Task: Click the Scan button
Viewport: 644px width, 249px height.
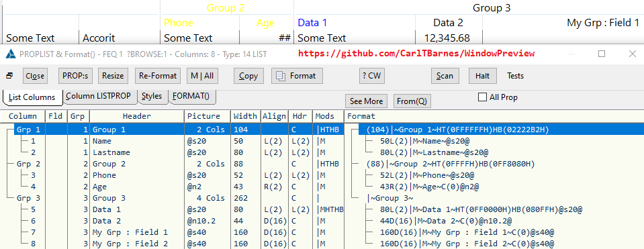Action: tap(445, 76)
